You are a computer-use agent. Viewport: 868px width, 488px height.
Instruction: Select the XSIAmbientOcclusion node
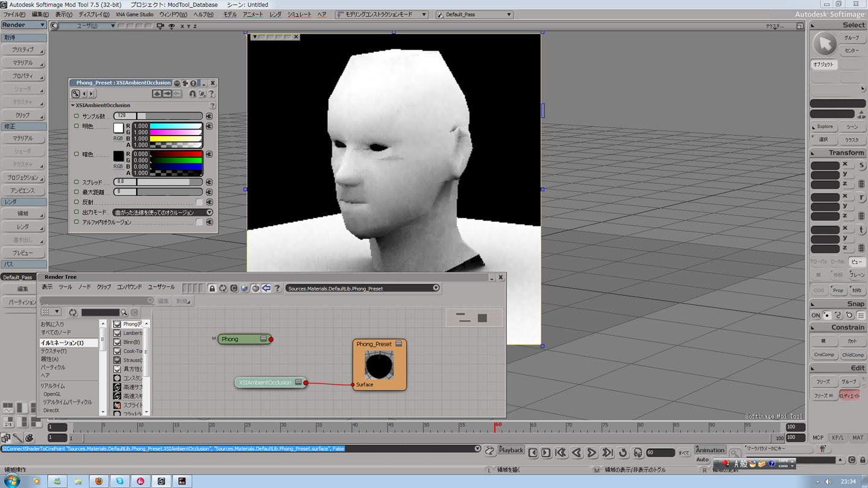265,383
